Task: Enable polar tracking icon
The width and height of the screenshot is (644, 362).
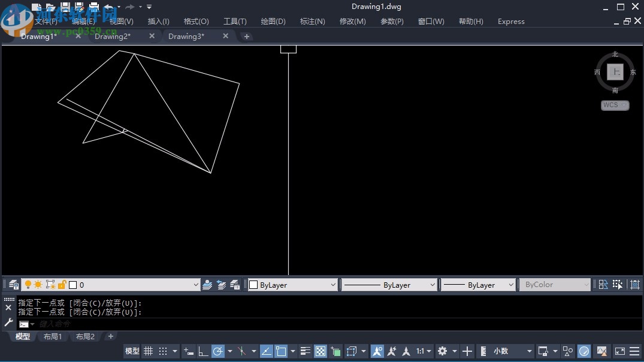Action: pos(219,351)
